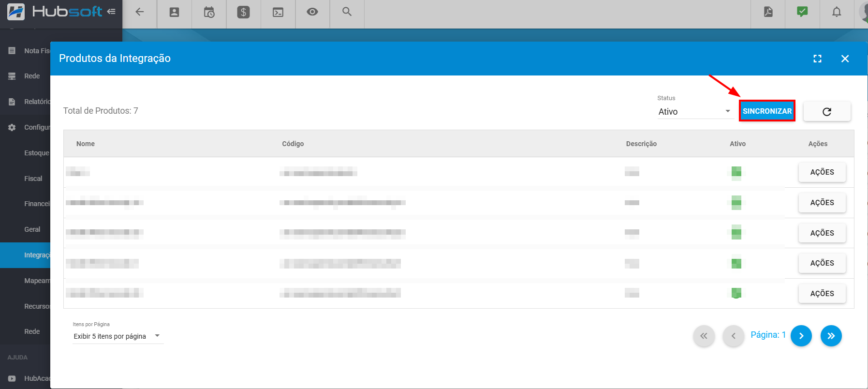868x389 pixels.
Task: Open the Exibir 5 itens por página dropdown
Action: (x=118, y=336)
